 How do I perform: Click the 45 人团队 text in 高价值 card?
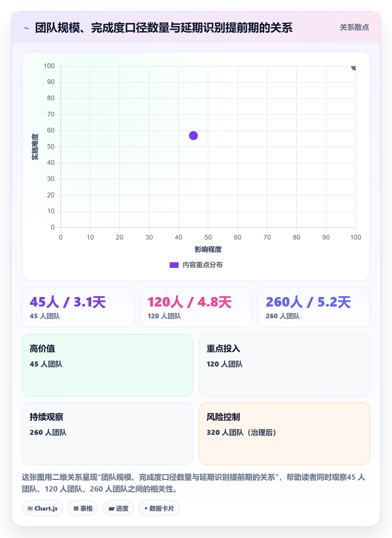(46, 364)
